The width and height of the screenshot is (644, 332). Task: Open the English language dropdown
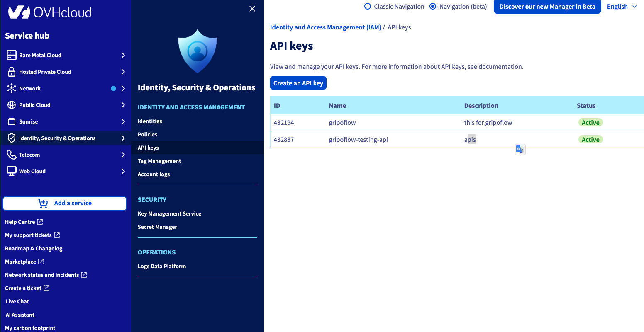click(622, 7)
